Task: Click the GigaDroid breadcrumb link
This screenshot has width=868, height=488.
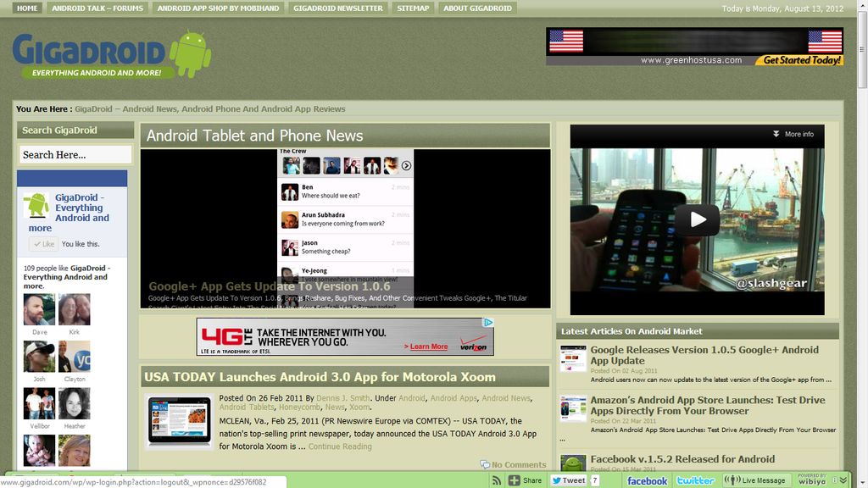Action: [210, 109]
